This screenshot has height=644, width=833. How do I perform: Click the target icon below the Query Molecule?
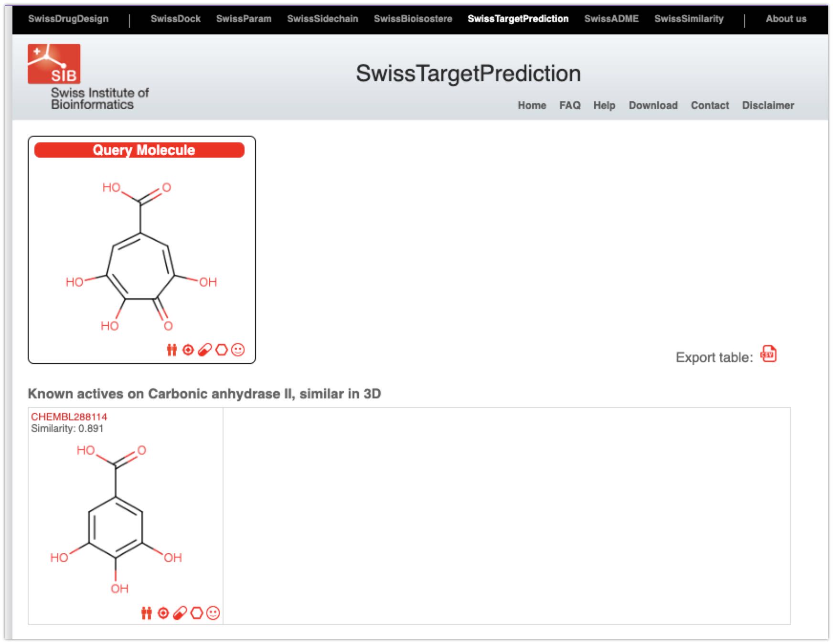[189, 350]
